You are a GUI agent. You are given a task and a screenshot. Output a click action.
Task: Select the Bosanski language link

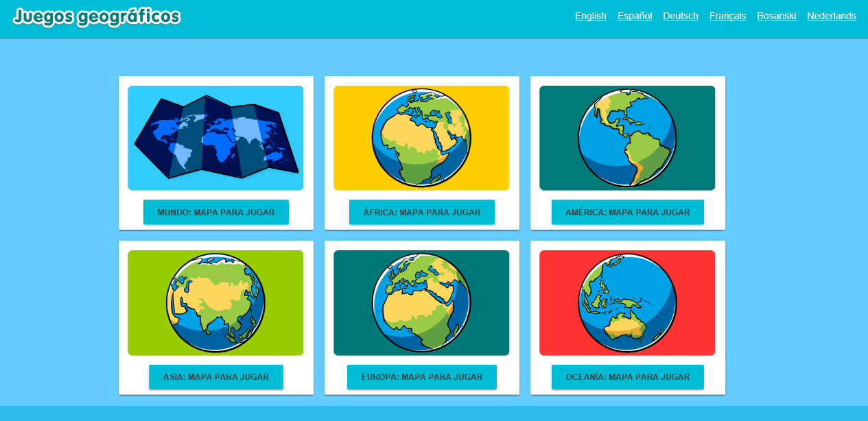click(776, 16)
